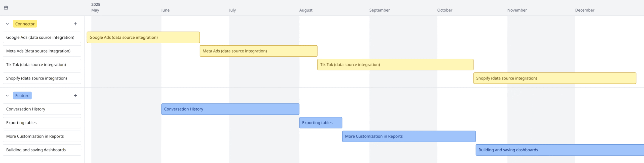644x163 pixels.
Task: Click the calendar icon in header
Action: pos(6,8)
